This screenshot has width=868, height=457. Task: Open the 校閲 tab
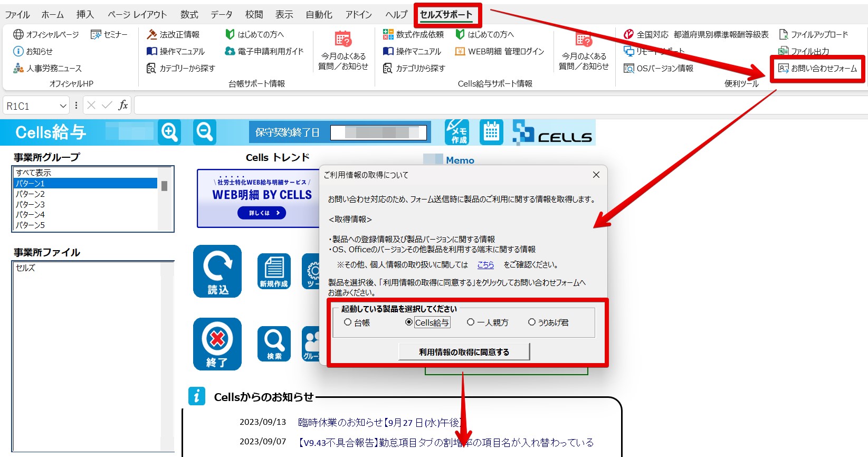[x=254, y=15]
